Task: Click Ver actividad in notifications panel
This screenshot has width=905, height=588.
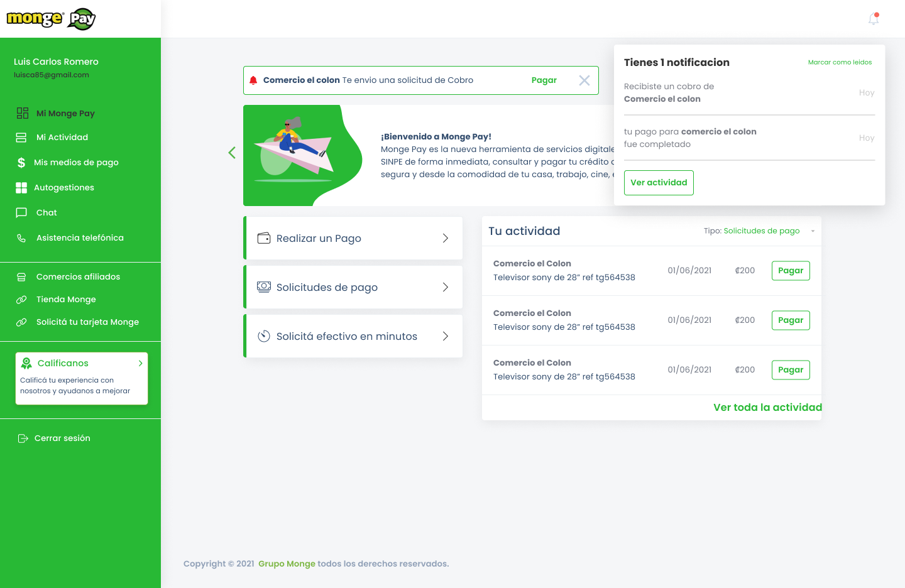Action: coord(659,183)
